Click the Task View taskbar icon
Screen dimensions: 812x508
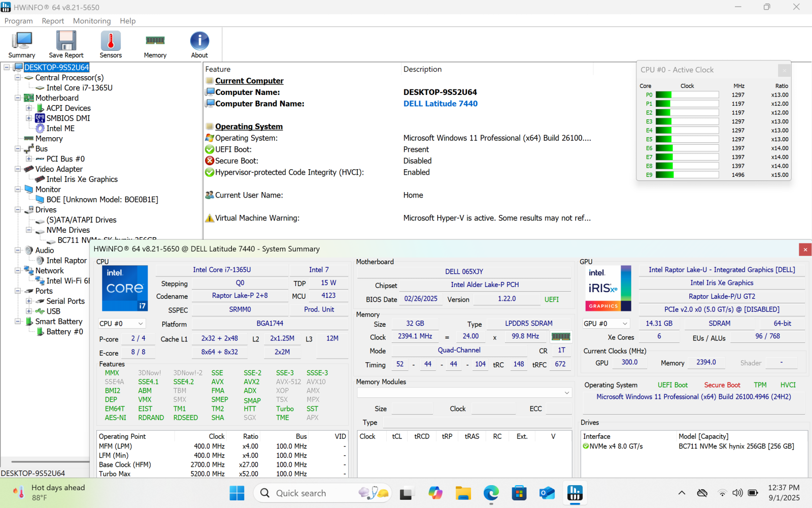[407, 493]
